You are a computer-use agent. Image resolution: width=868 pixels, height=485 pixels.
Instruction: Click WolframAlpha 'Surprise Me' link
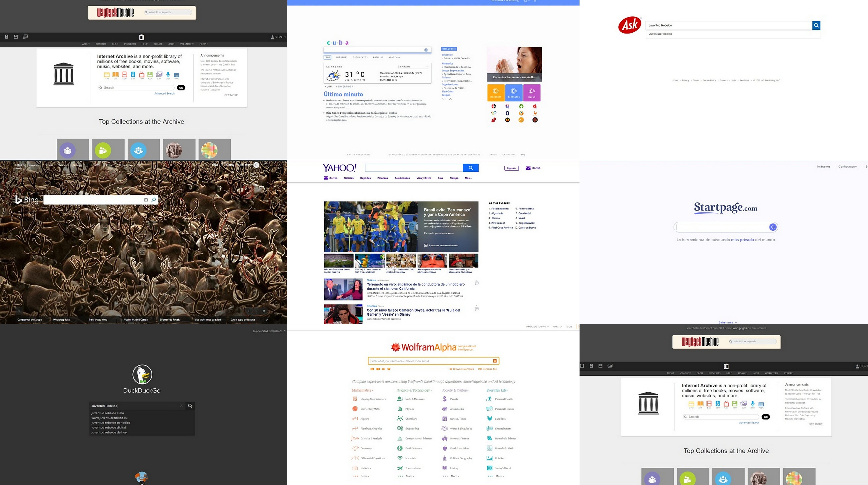point(487,369)
